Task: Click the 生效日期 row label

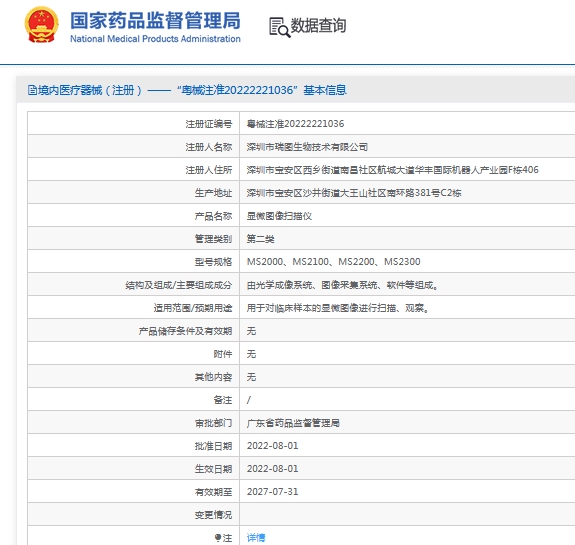Action: coord(213,469)
